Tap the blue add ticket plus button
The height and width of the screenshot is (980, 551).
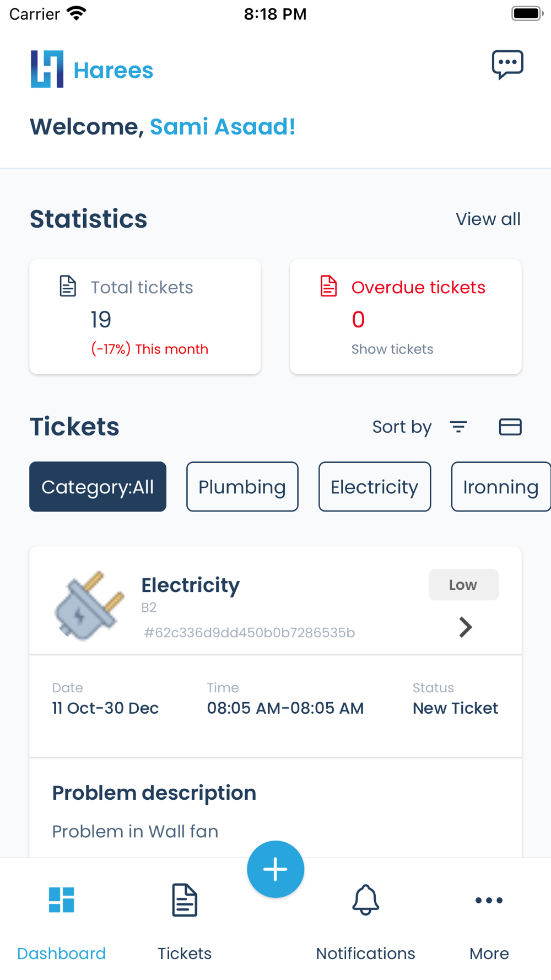(x=275, y=869)
